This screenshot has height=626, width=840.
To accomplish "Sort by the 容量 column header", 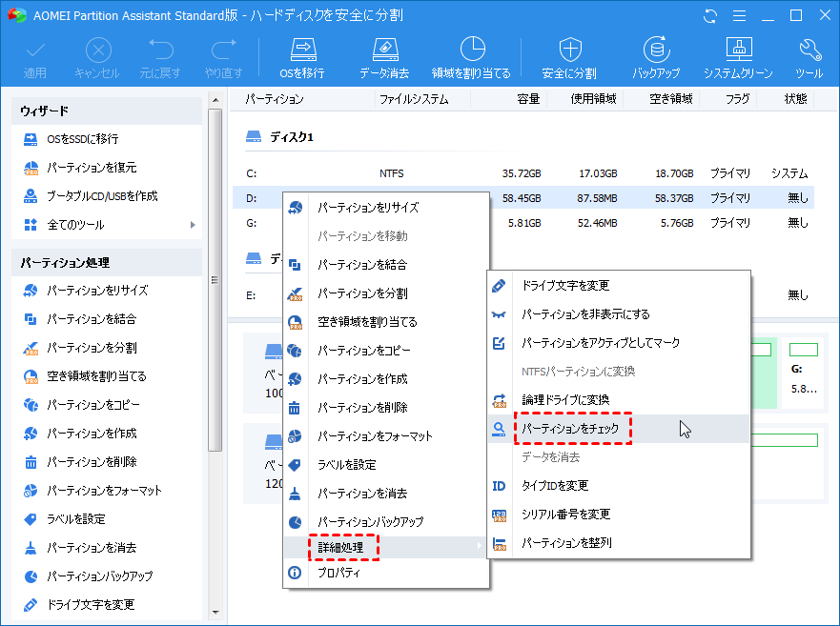I will click(x=528, y=99).
